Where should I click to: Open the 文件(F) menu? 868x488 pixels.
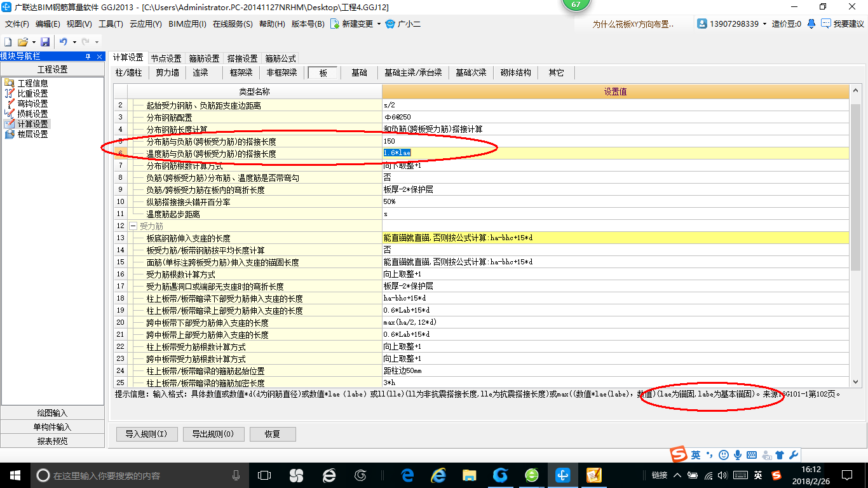[17, 24]
